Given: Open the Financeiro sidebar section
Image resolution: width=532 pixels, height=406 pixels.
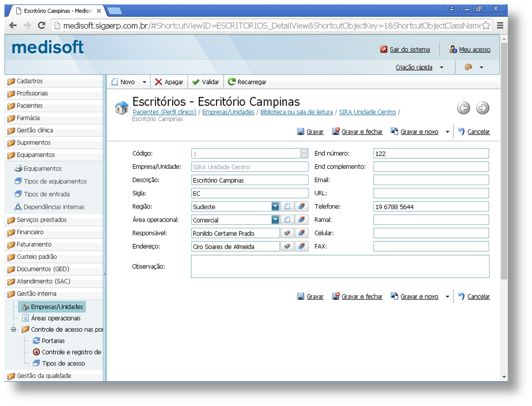Looking at the screenshot, I should (30, 232).
